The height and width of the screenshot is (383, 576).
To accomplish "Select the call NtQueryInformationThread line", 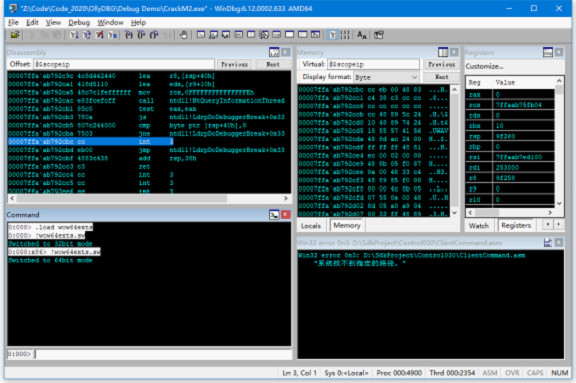I will 147,101.
